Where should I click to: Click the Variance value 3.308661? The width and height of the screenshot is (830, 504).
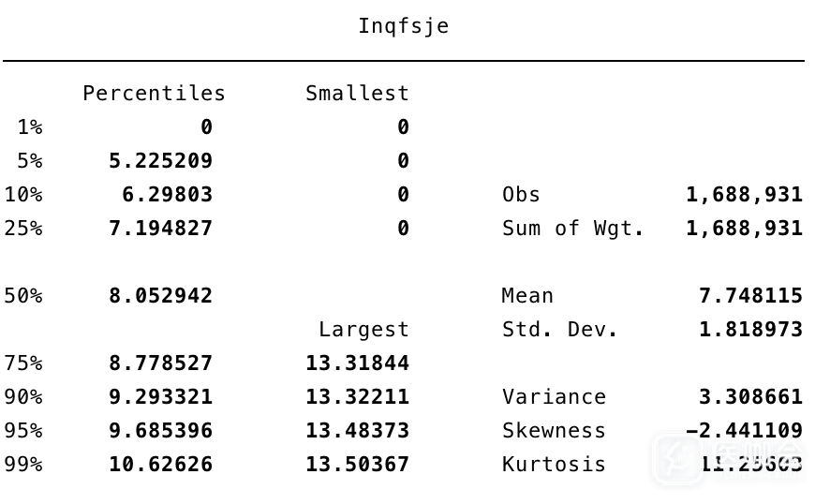(x=750, y=397)
